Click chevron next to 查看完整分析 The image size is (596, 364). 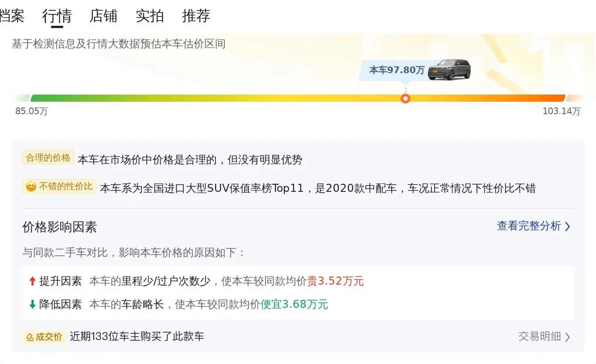coord(567,227)
